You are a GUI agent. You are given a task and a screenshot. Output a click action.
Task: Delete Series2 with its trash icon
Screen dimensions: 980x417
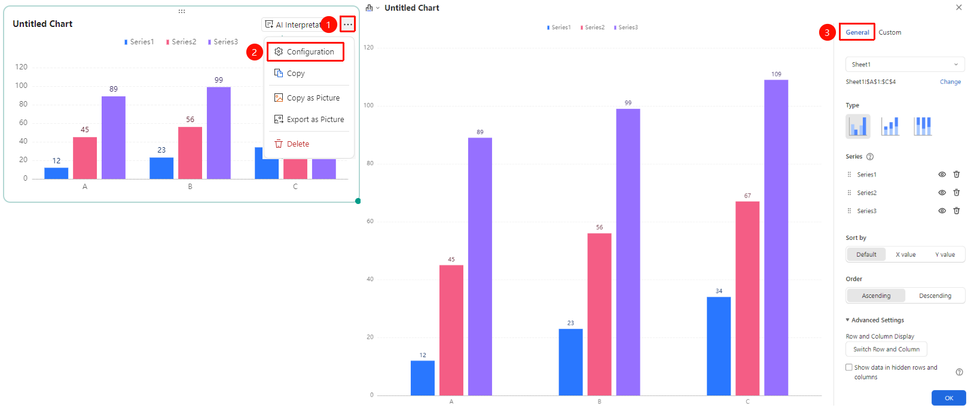957,193
